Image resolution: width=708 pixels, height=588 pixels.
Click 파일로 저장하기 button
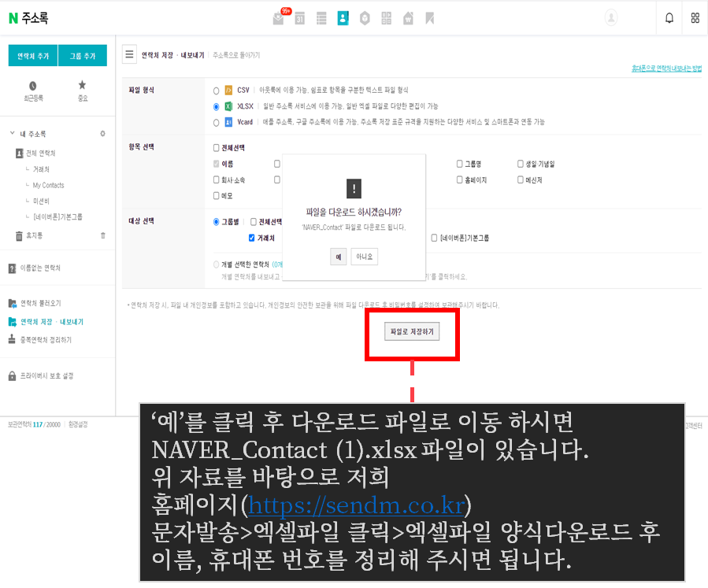(412, 331)
